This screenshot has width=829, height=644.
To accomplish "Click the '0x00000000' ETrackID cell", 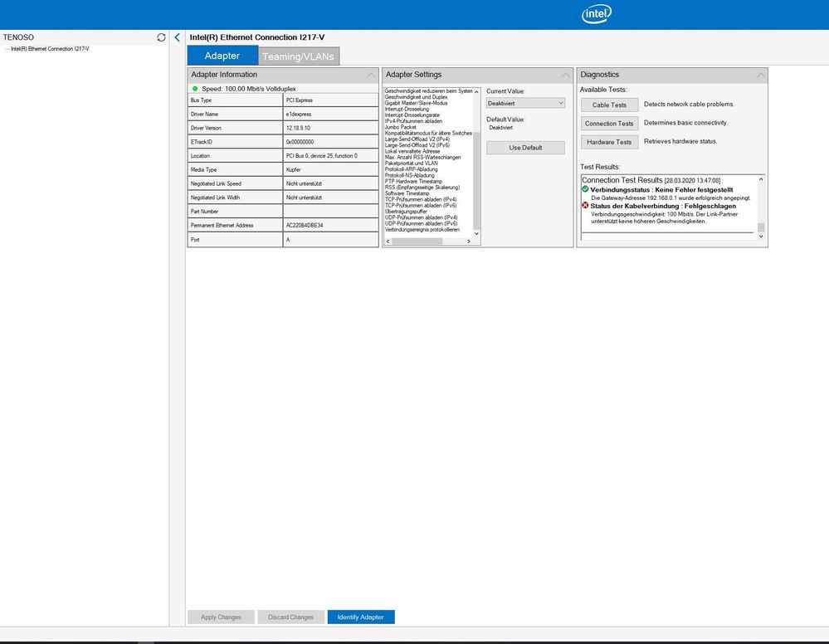I will pos(331,142).
